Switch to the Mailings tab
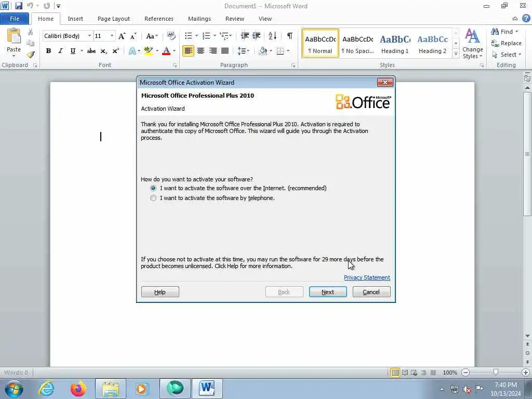Viewport: 532px width, 399px height. coord(199,19)
